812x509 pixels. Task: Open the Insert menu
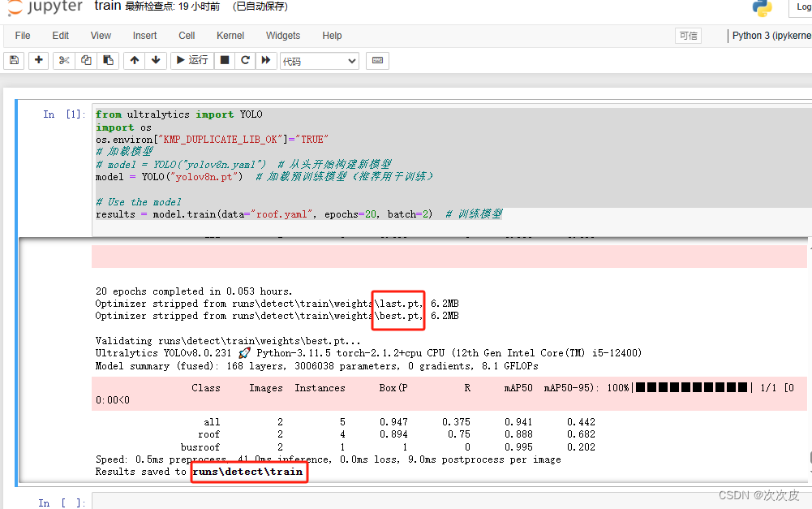click(x=144, y=36)
